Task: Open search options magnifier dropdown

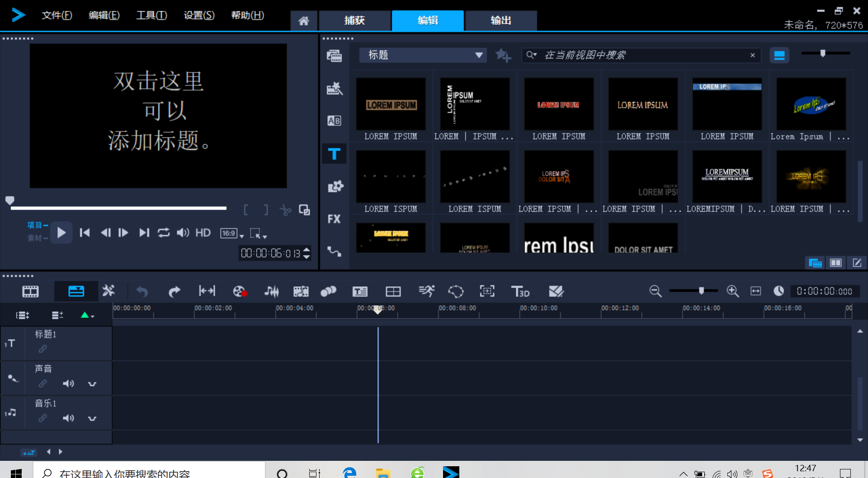Action: [531, 55]
